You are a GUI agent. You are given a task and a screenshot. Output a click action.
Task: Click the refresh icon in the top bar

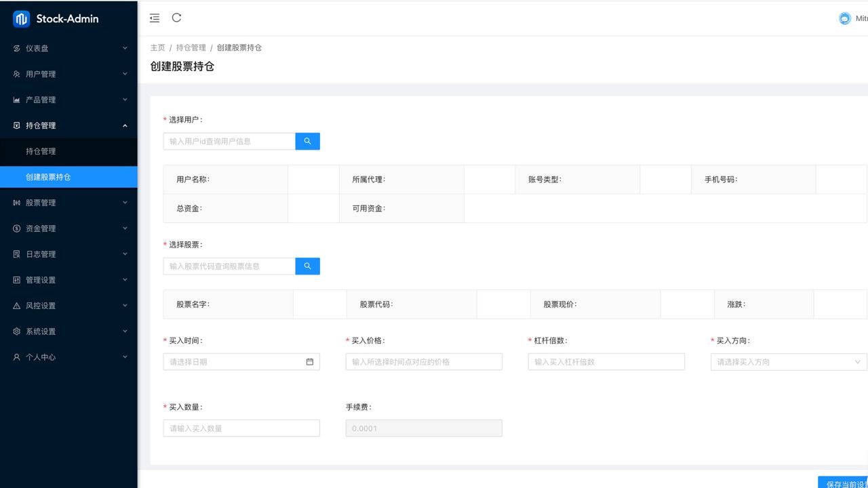pyautogui.click(x=176, y=18)
